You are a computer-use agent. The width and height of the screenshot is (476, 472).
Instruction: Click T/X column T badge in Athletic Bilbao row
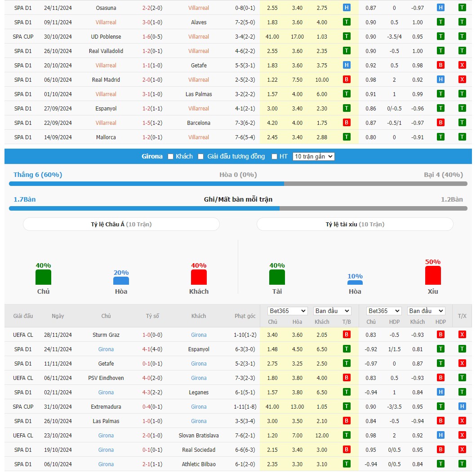click(x=462, y=464)
